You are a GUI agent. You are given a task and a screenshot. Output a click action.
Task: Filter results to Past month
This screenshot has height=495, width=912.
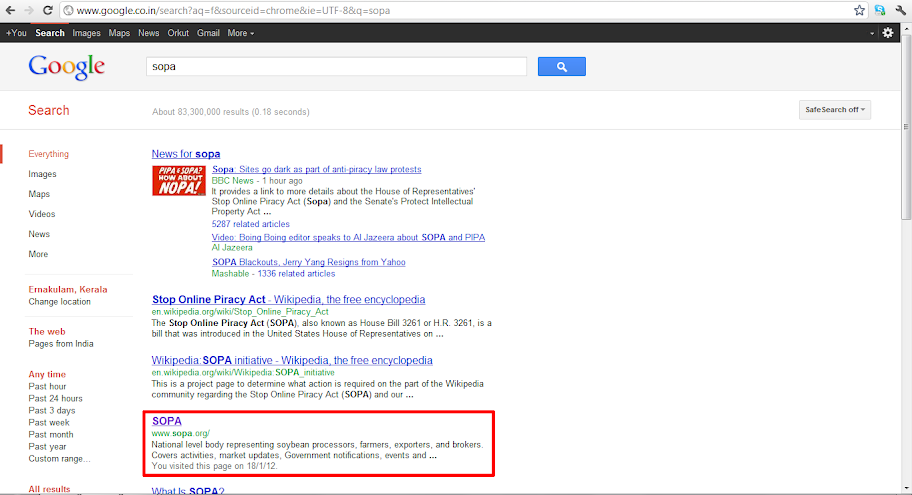pyautogui.click(x=51, y=435)
